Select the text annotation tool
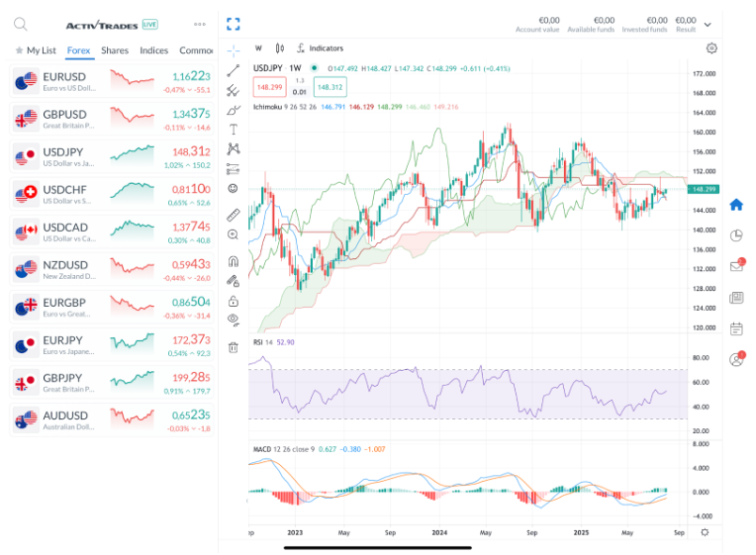 [x=234, y=129]
